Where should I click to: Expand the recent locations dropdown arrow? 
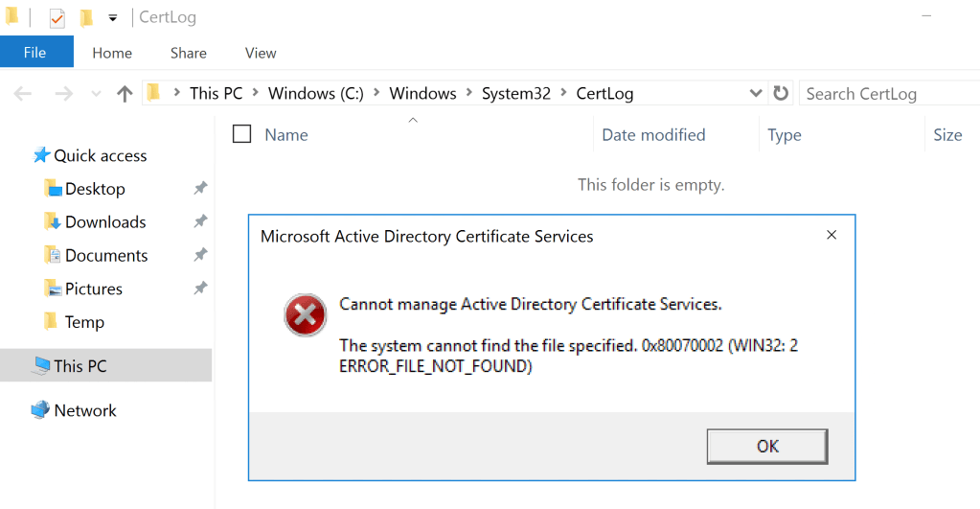coord(96,94)
